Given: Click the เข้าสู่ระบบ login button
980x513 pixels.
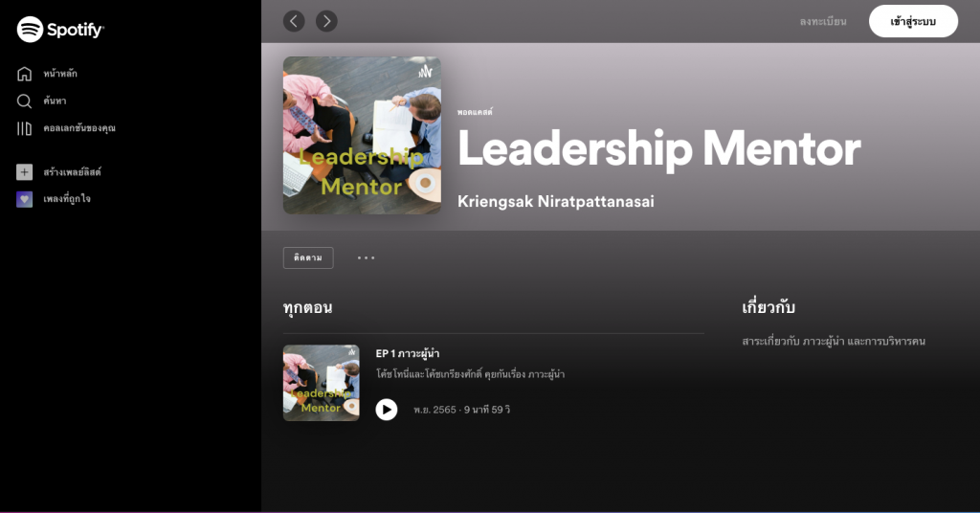Looking at the screenshot, I should tap(913, 21).
